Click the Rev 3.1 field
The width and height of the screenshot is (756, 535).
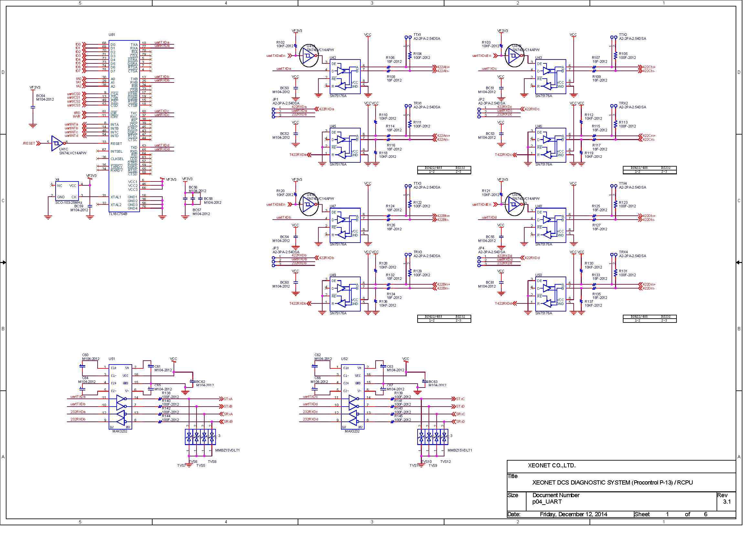tap(726, 501)
